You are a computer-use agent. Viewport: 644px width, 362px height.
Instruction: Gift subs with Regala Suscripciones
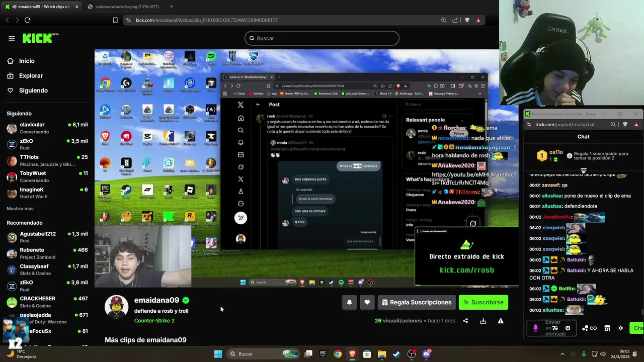417,302
